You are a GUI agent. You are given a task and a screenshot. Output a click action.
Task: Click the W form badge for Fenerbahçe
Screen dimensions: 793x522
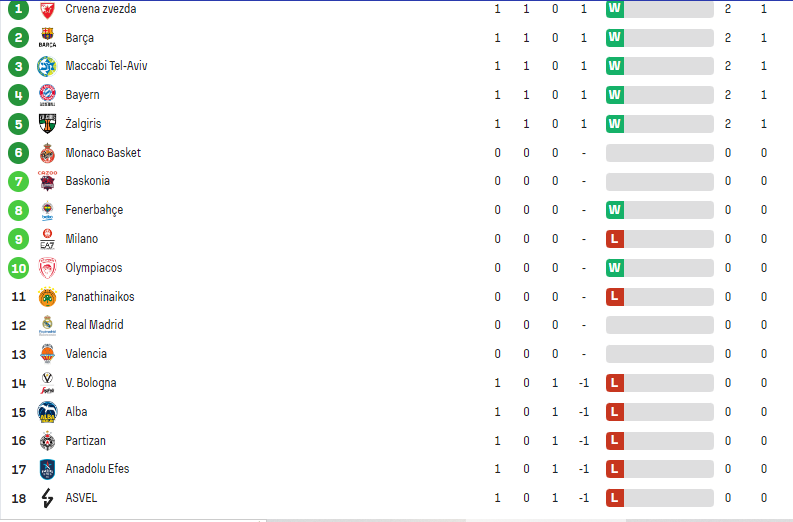click(614, 210)
